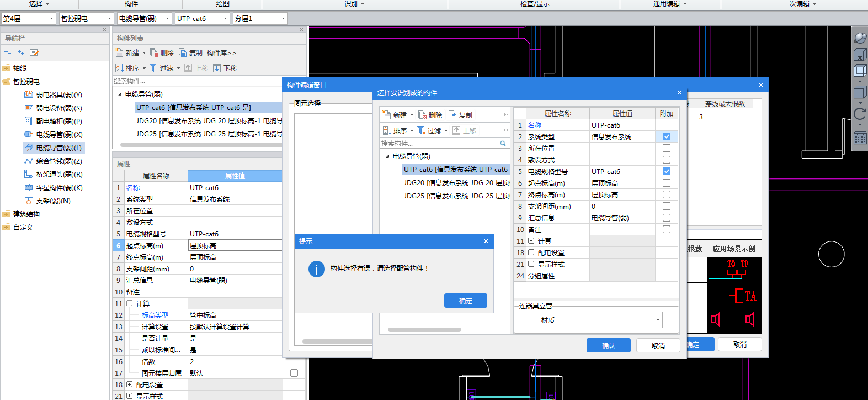The height and width of the screenshot is (400, 868).
Task: Click 复制 icon in 选择要识别成的构件 dialog
Action: click(x=452, y=115)
